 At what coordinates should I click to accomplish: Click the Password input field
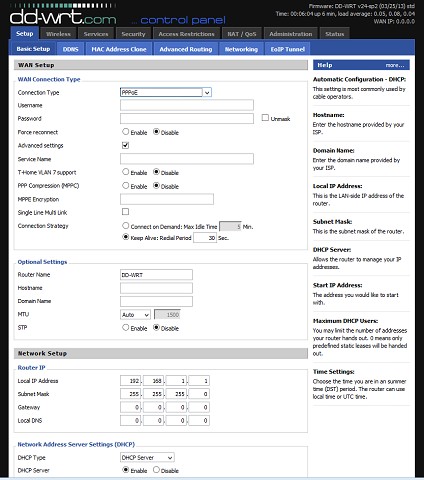click(187, 118)
